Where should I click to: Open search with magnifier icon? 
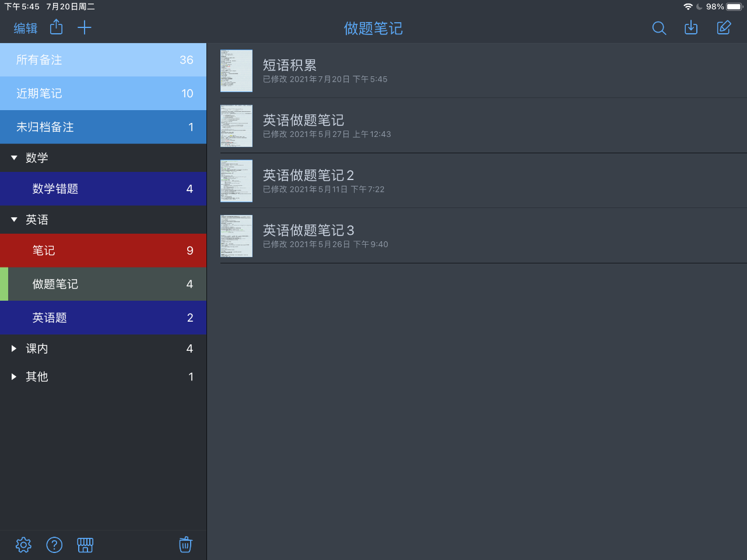point(659,28)
